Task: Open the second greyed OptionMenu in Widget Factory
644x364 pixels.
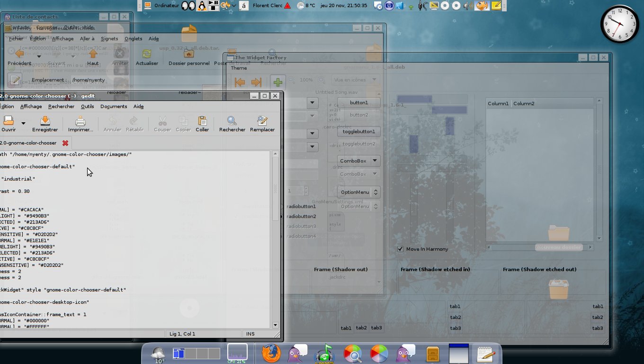Action: tap(359, 206)
